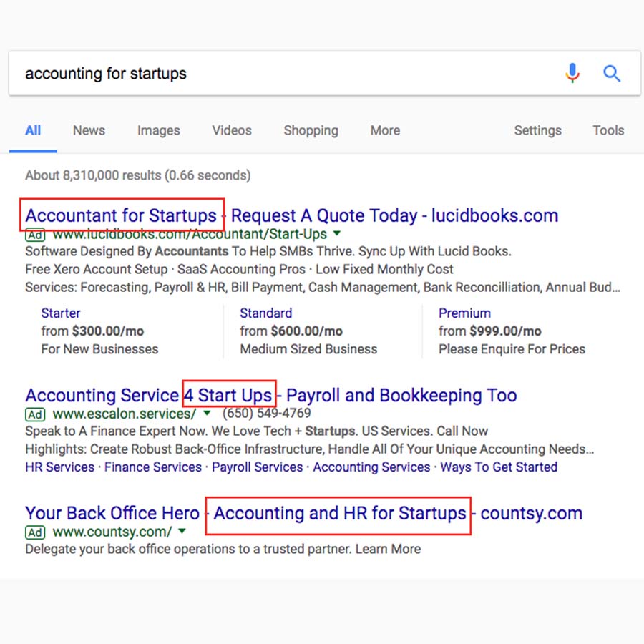Screen dimensions: 644x644
Task: Open the lucidbooks.com ad headline link
Action: [x=292, y=215]
